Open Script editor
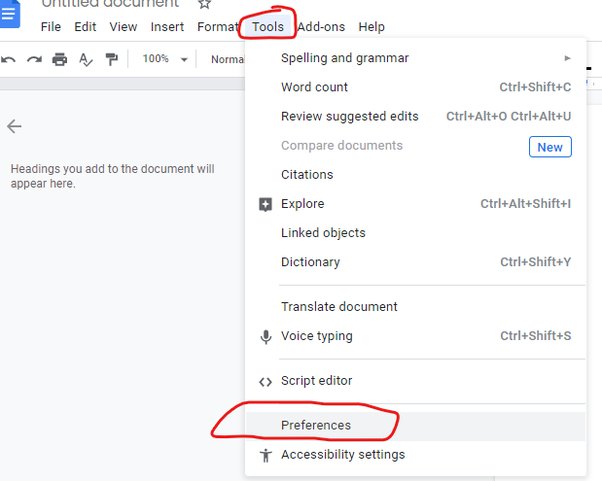602x481 pixels. [415, 381]
